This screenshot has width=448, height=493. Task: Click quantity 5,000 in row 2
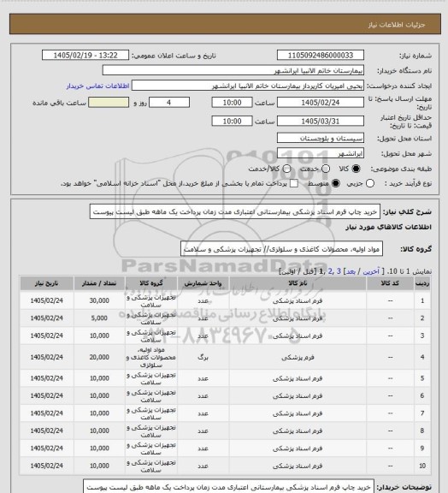click(x=99, y=318)
